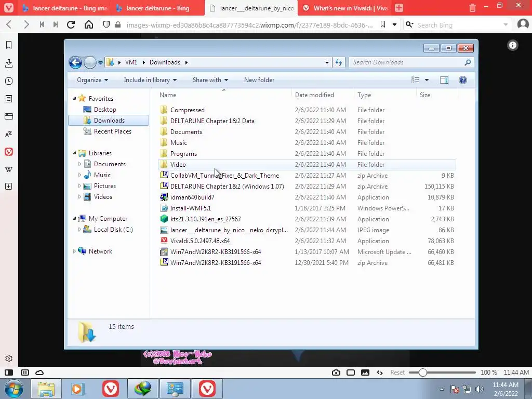
Task: Open Wikipedia web panel in sidebar
Action: tap(9, 169)
